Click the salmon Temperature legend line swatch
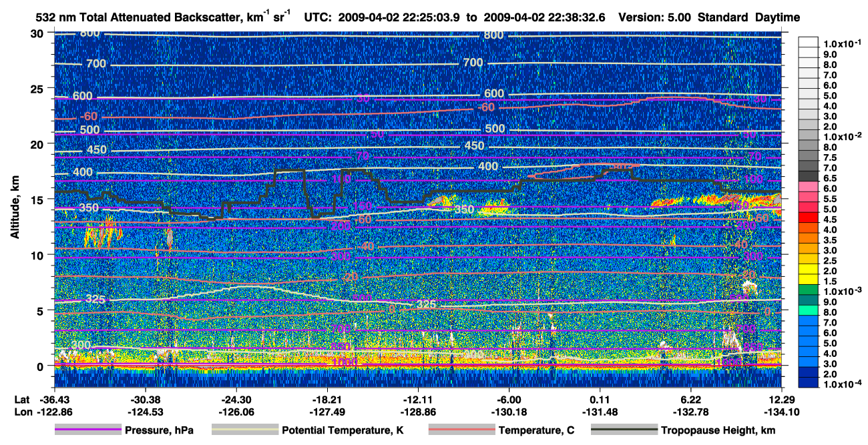Screen dimensions: 868x445 (461, 430)
